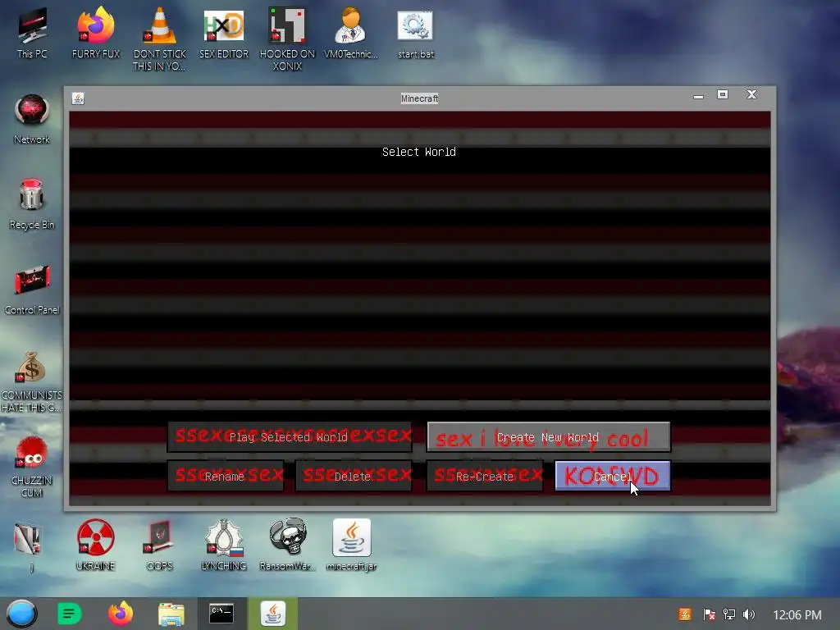Maximize the Minecraft window
The image size is (840, 630).
pos(723,95)
